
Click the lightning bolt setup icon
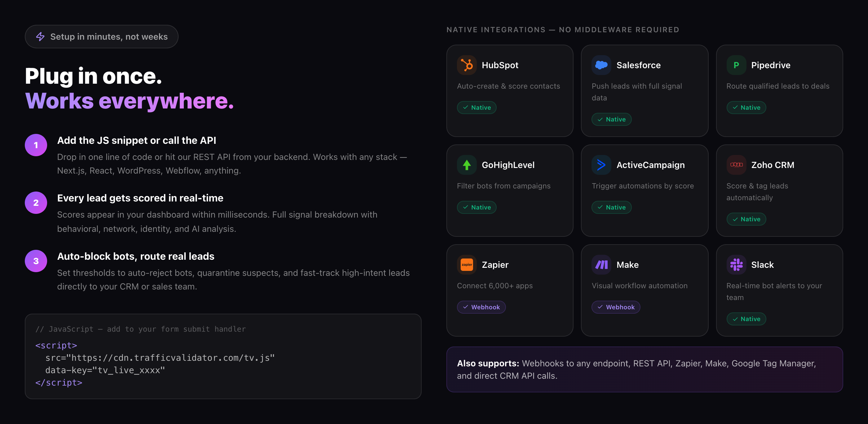pos(40,37)
